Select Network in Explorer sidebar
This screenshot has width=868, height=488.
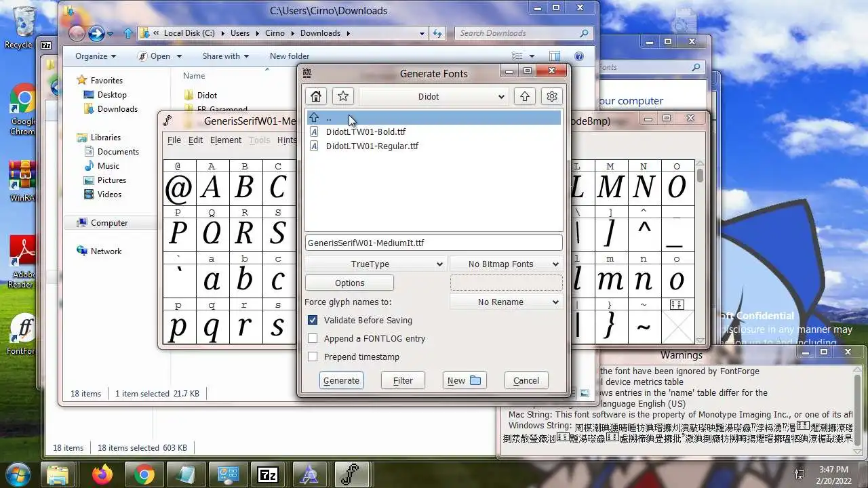click(x=106, y=251)
